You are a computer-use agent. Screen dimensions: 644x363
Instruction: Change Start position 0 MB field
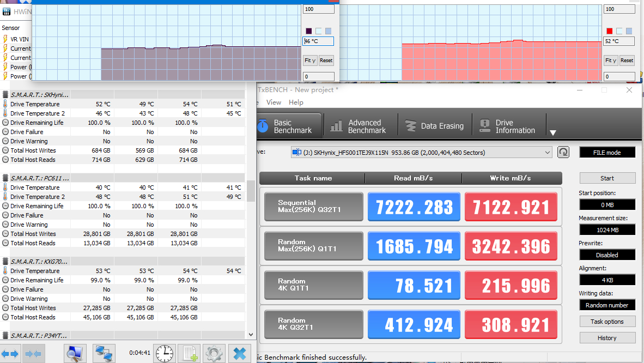point(607,205)
